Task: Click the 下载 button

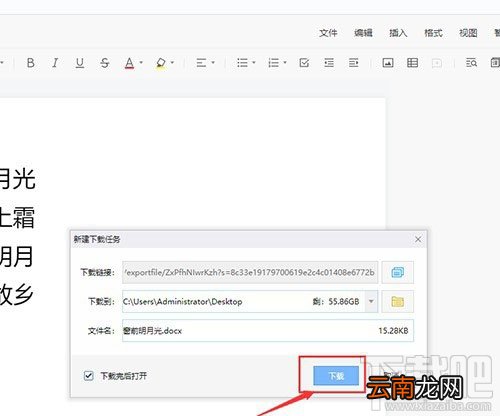Action: point(336,376)
